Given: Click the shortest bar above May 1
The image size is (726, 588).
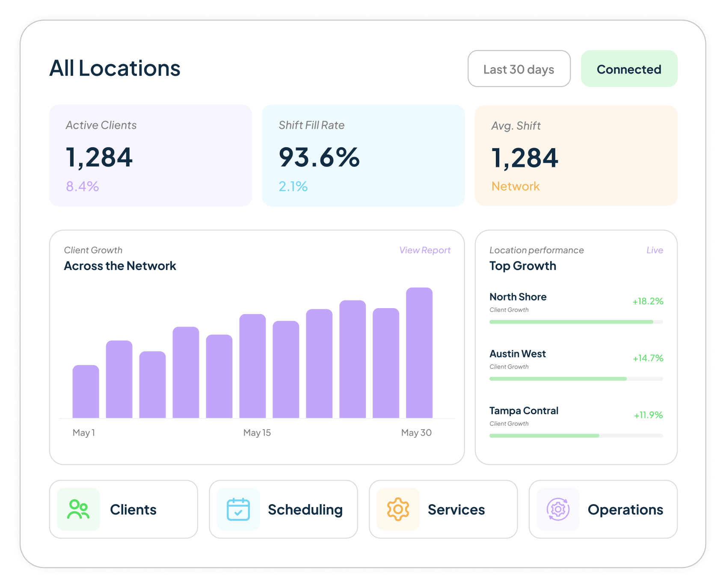Looking at the screenshot, I should [86, 392].
